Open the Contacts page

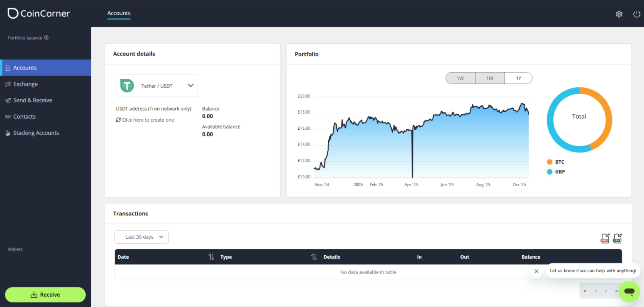click(25, 116)
